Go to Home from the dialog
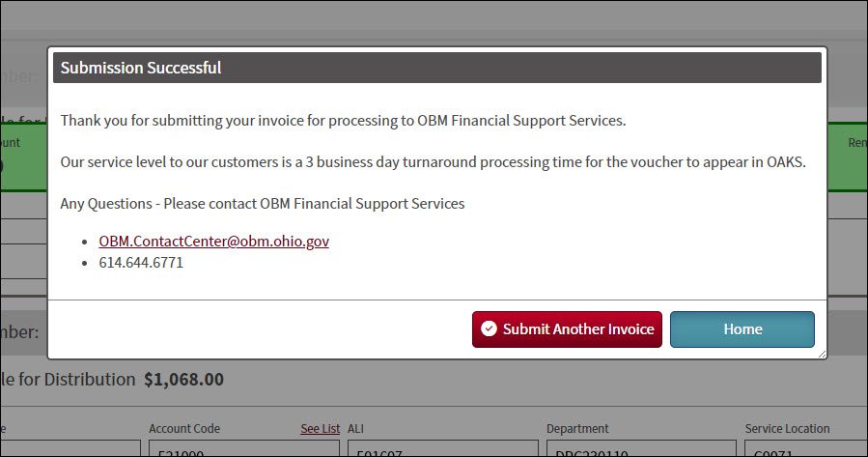The width and height of the screenshot is (868, 457). (x=742, y=329)
